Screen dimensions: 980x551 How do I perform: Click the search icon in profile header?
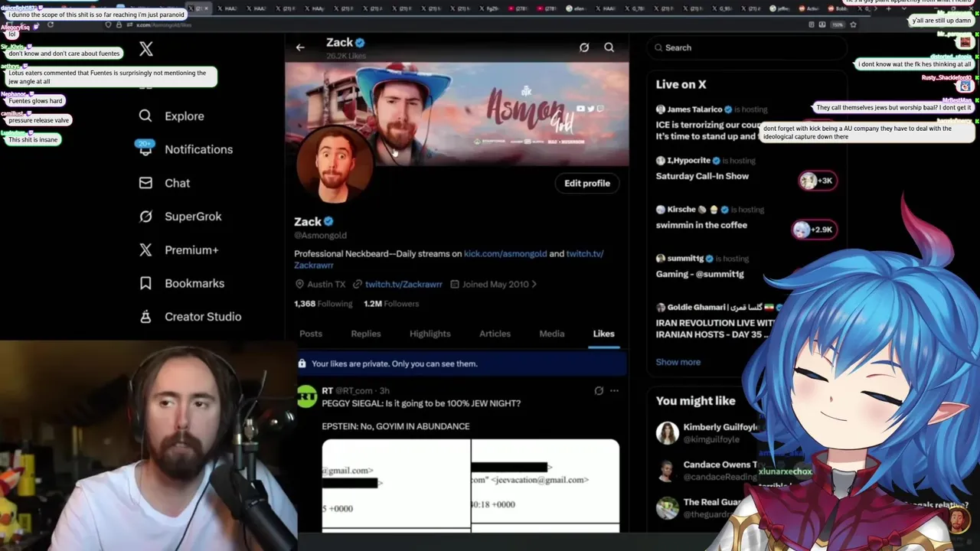click(609, 47)
